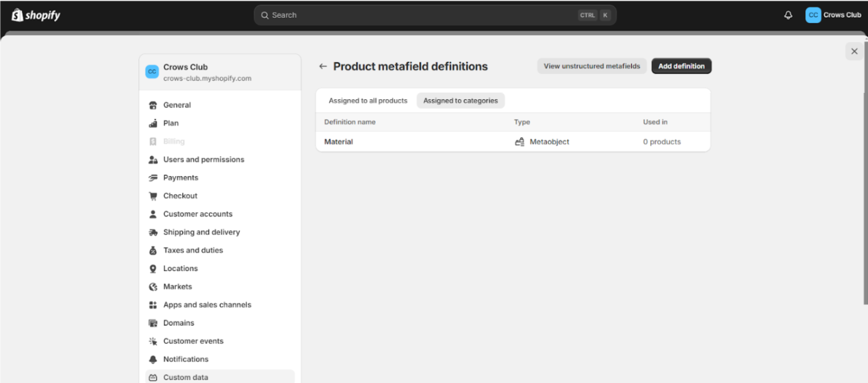Go to Domains settings
This screenshot has width=868, height=383.
point(220,323)
